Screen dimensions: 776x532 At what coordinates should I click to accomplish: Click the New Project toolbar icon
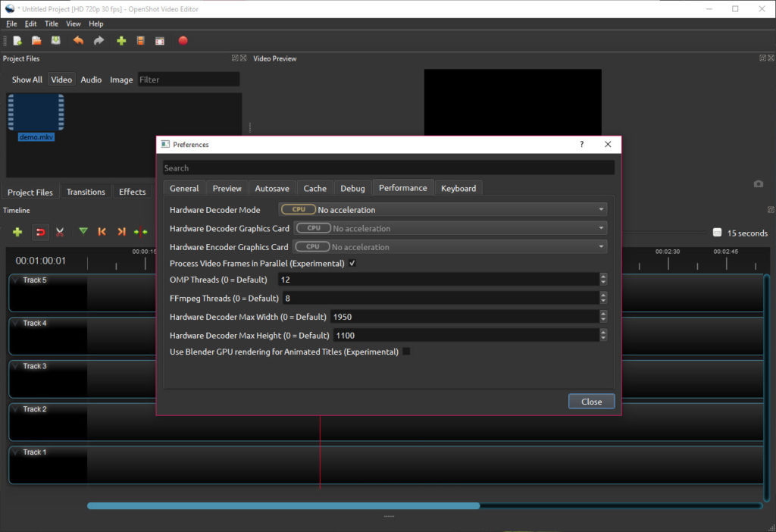tap(17, 41)
